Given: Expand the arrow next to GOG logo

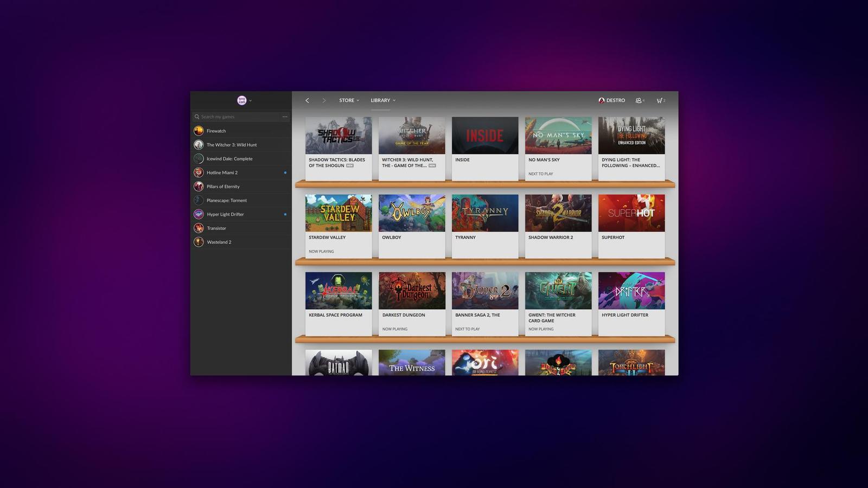Looking at the screenshot, I should (250, 101).
